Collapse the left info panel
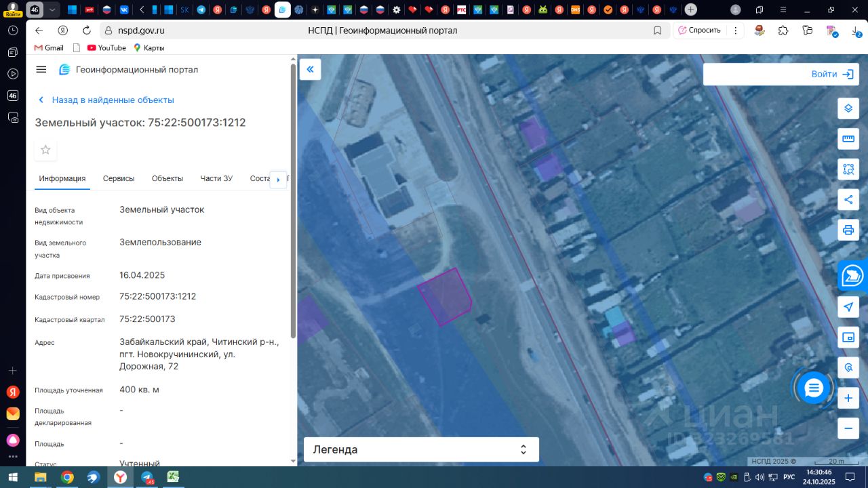The image size is (868, 488). (311, 69)
